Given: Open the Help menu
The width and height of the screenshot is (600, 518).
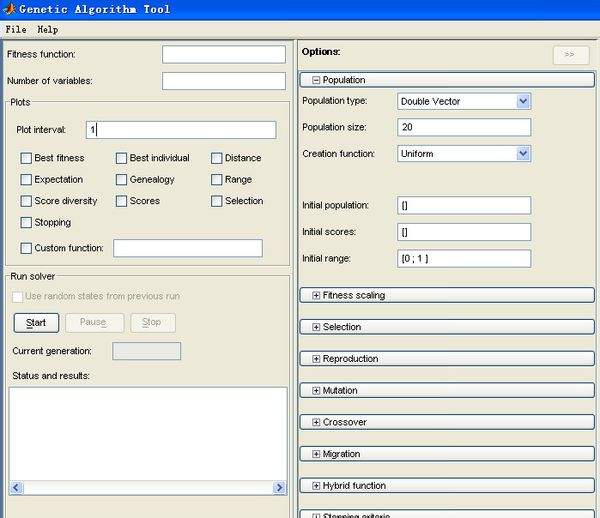Looking at the screenshot, I should [48, 29].
